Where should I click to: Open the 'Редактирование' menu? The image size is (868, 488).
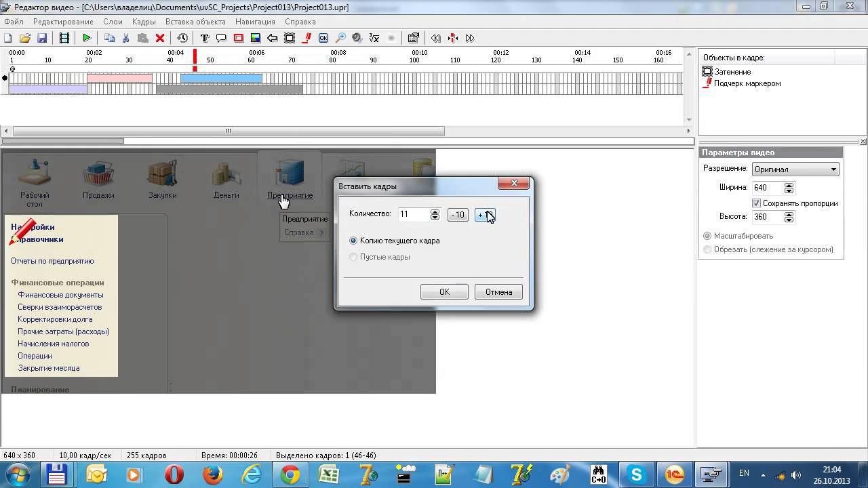pos(63,22)
